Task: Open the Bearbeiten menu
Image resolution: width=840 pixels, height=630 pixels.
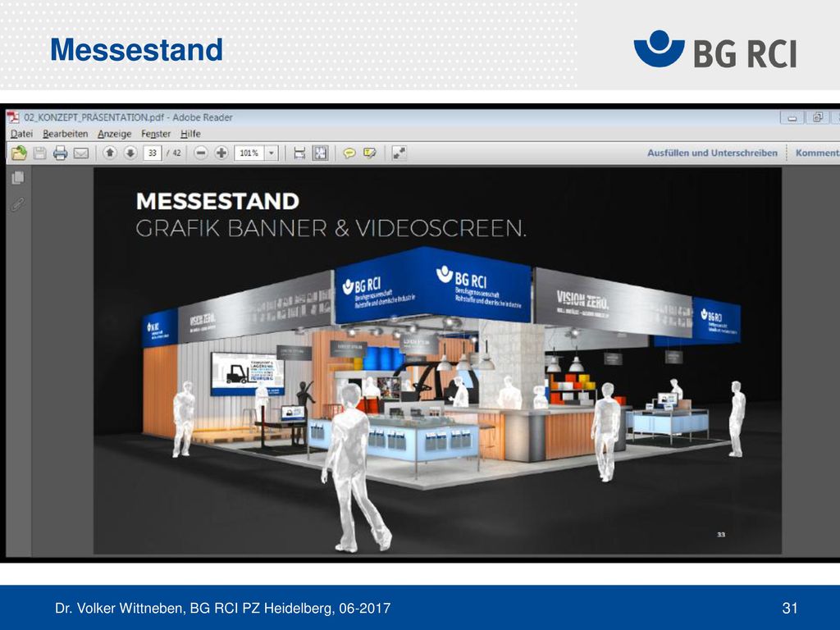Action: coord(66,134)
